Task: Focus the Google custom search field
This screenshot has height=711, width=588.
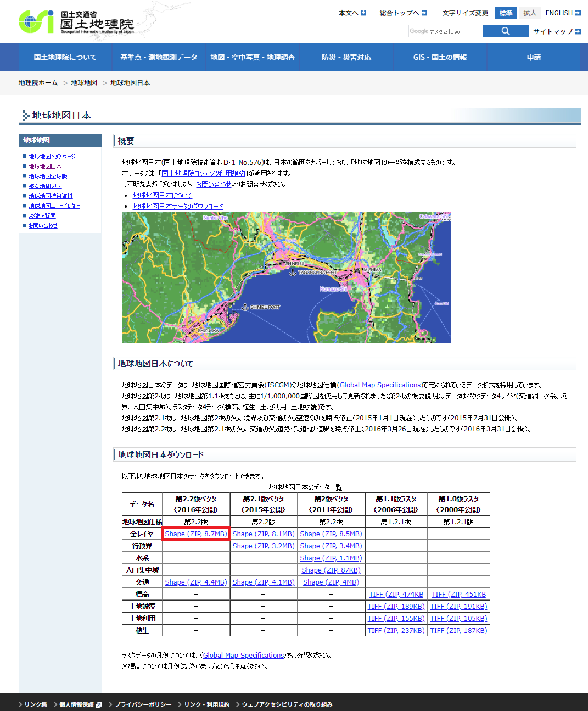Action: coord(443,31)
